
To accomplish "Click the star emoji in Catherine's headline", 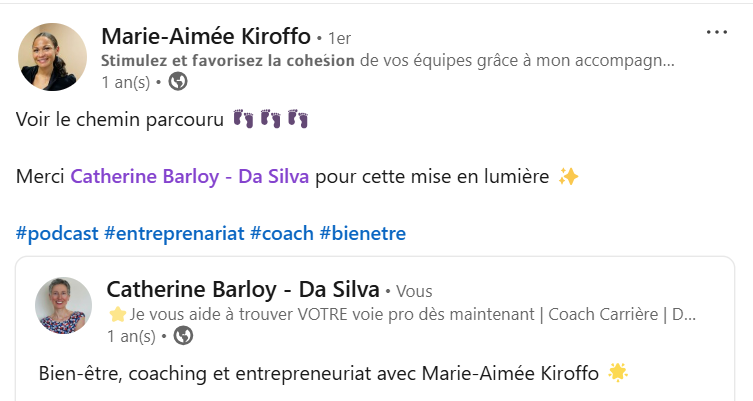I will (117, 315).
